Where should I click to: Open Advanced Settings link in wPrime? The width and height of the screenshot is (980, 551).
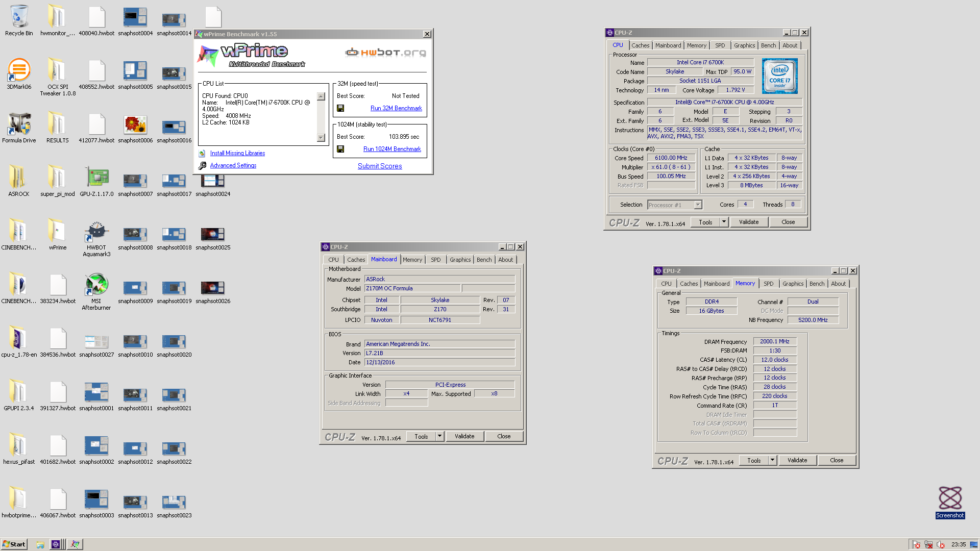(x=233, y=165)
